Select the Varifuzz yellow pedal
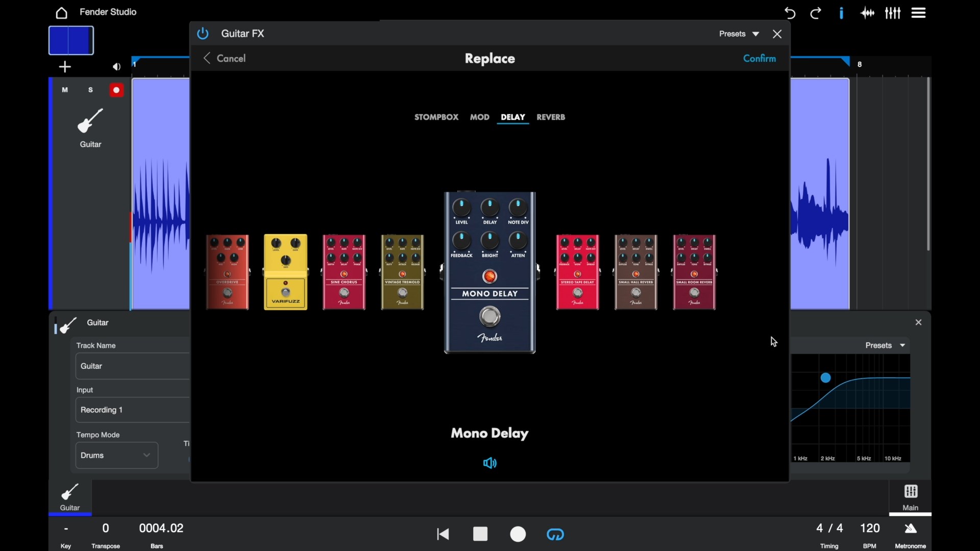Image resolution: width=980 pixels, height=551 pixels. pyautogui.click(x=286, y=272)
